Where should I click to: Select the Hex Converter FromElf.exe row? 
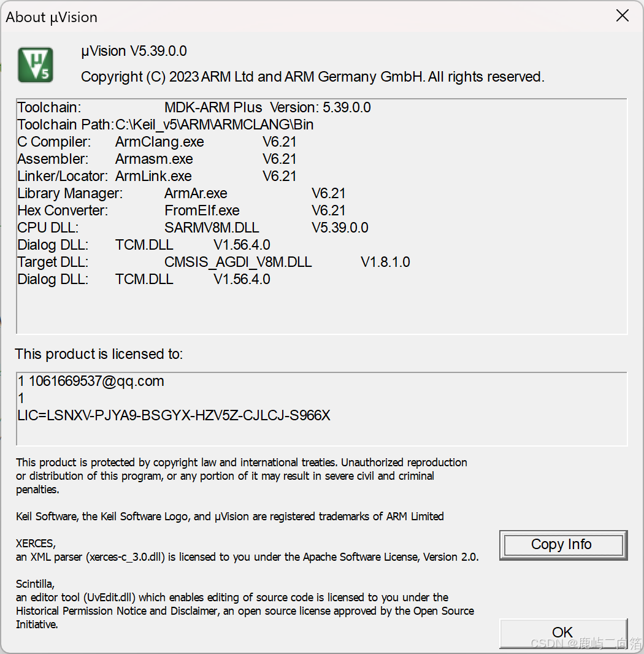click(x=182, y=210)
